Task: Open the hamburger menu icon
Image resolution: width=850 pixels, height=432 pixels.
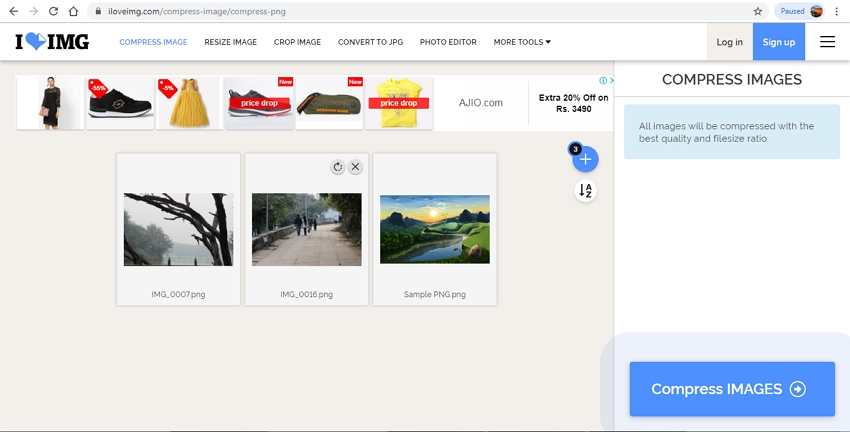Action: tap(827, 42)
